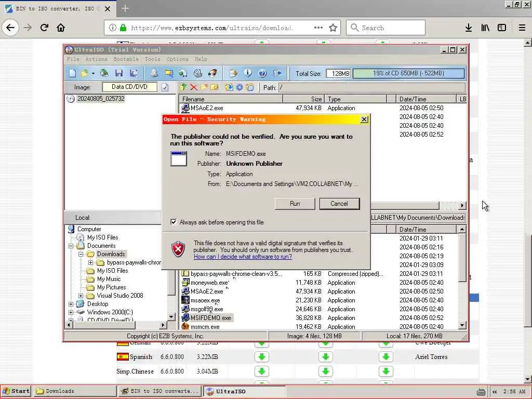Click the image properties checkmark icon

tap(165, 87)
